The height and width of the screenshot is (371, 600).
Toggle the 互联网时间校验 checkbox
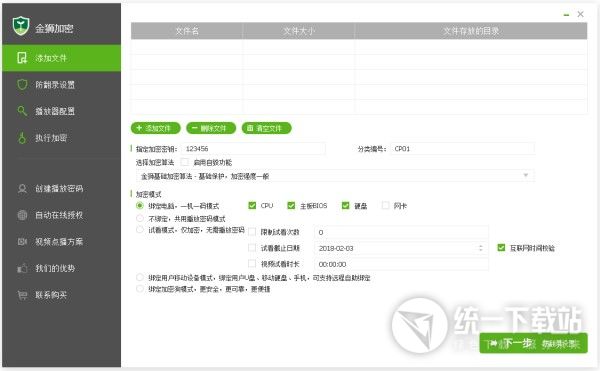[x=501, y=248]
